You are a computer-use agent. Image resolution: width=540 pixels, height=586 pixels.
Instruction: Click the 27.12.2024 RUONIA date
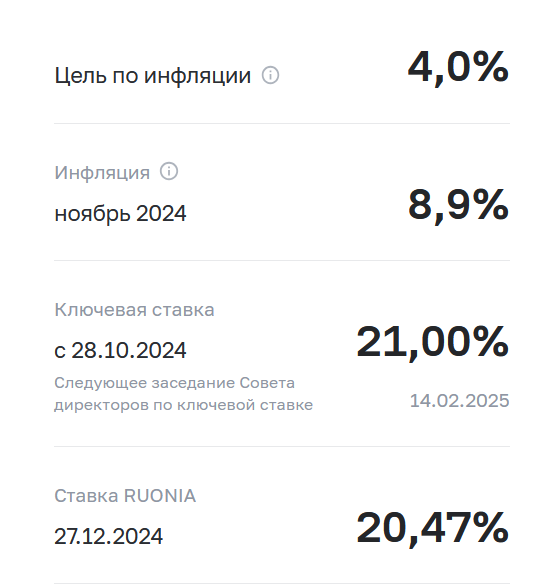pyautogui.click(x=109, y=536)
